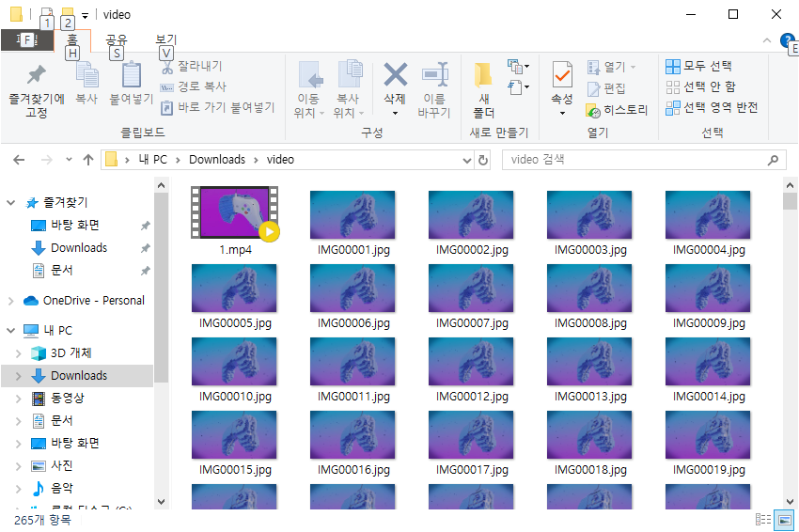Screen dimensions: 799x532
Task: Click 내 PC in the address bar
Action: click(x=153, y=160)
